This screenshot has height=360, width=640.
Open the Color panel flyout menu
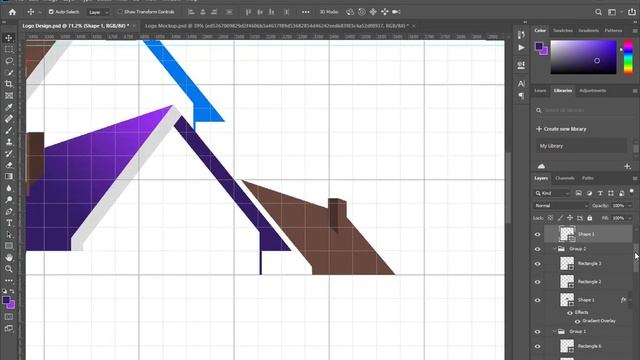(635, 31)
